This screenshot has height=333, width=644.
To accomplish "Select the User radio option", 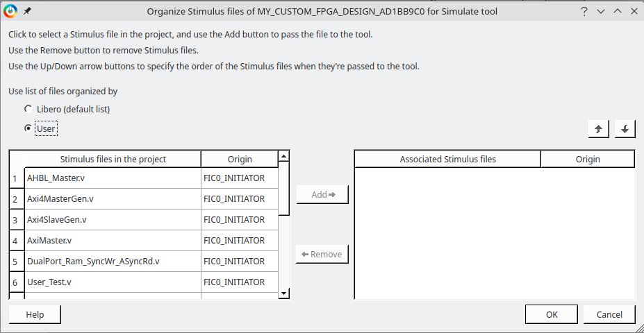I will point(28,128).
